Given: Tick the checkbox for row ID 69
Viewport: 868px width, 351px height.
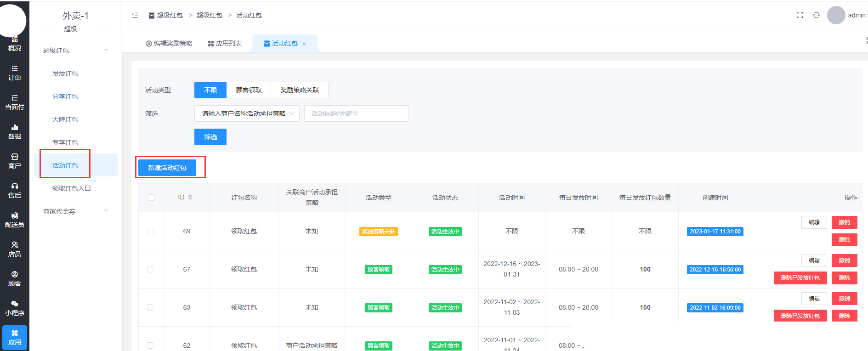Looking at the screenshot, I should [x=150, y=231].
